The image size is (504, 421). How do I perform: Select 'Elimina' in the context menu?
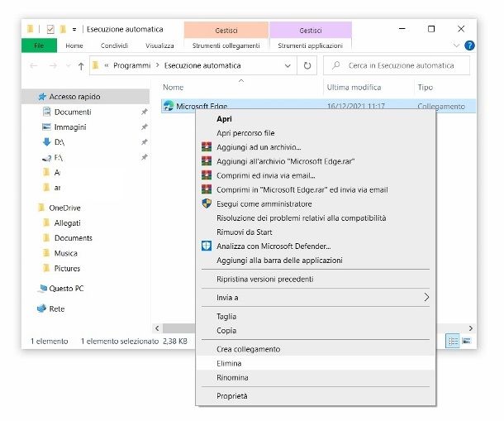(316, 363)
